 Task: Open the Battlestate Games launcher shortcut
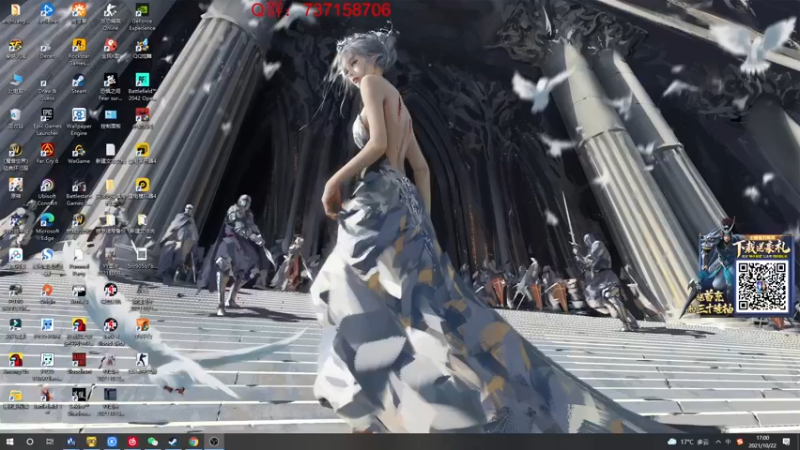(x=79, y=191)
